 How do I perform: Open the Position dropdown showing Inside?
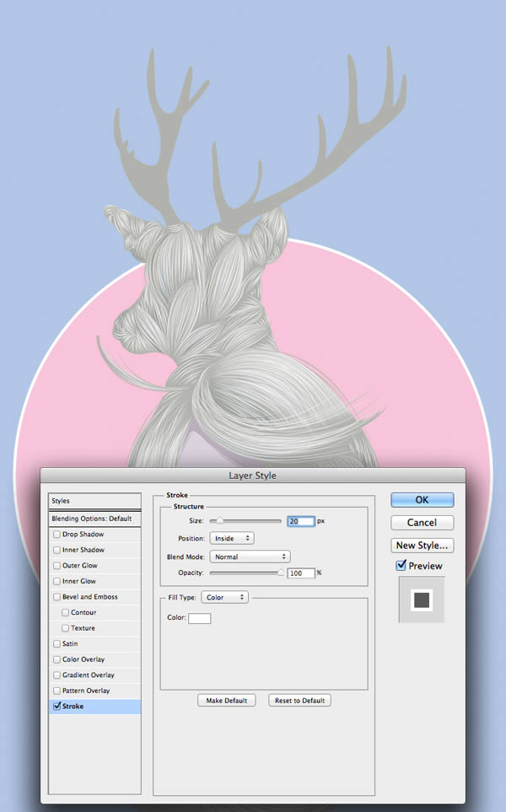(x=232, y=539)
